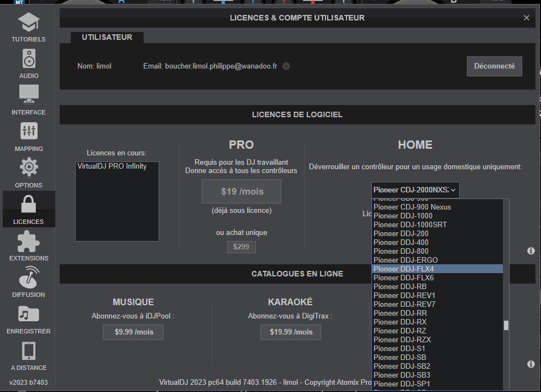
Task: Pick Pioneer DDJ-SB controller entry
Action: [x=438, y=358]
